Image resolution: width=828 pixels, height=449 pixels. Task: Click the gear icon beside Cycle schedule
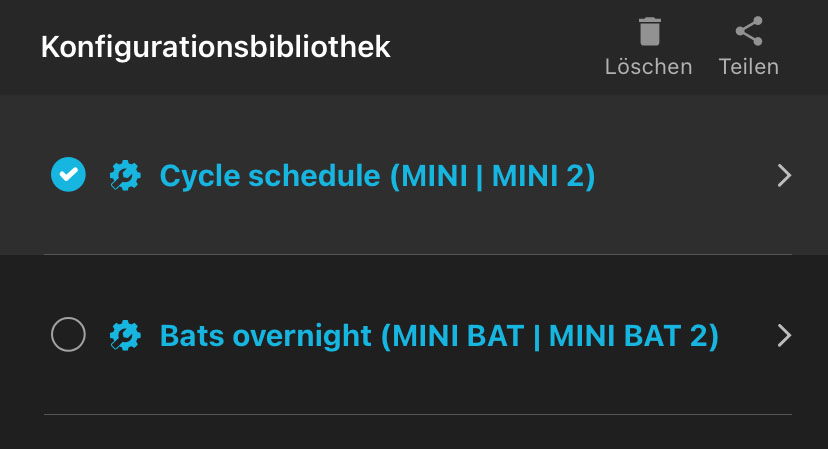[x=125, y=176]
